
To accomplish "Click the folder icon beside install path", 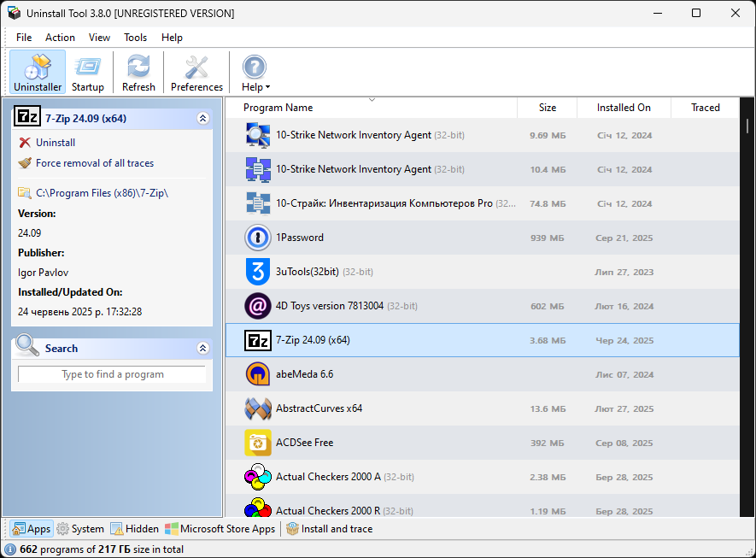I will (25, 193).
